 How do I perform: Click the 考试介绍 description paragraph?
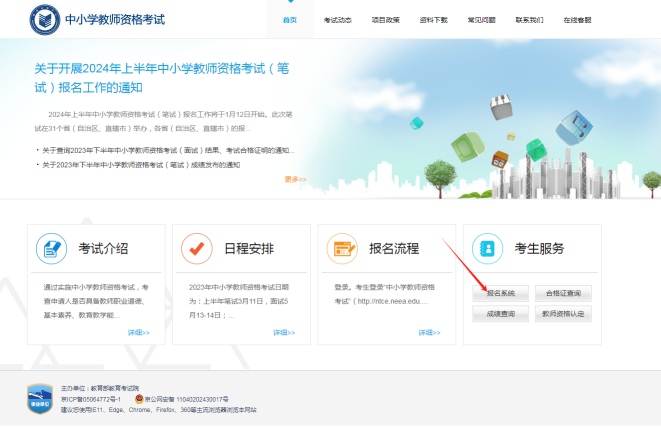(96, 301)
